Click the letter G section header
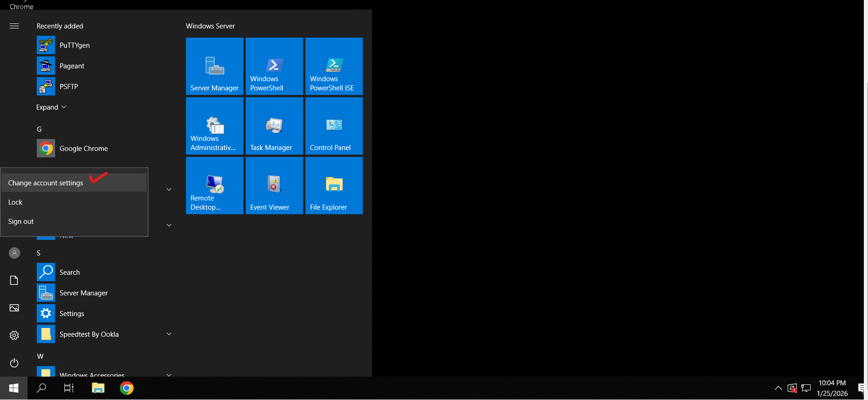This screenshot has height=400, width=868. click(x=39, y=129)
